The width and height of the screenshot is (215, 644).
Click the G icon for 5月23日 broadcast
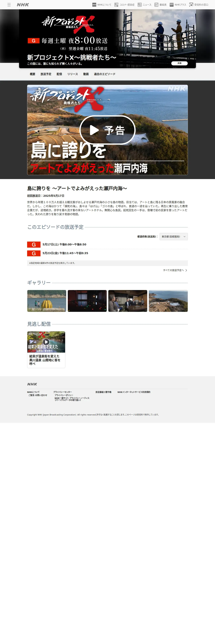(x=34, y=253)
